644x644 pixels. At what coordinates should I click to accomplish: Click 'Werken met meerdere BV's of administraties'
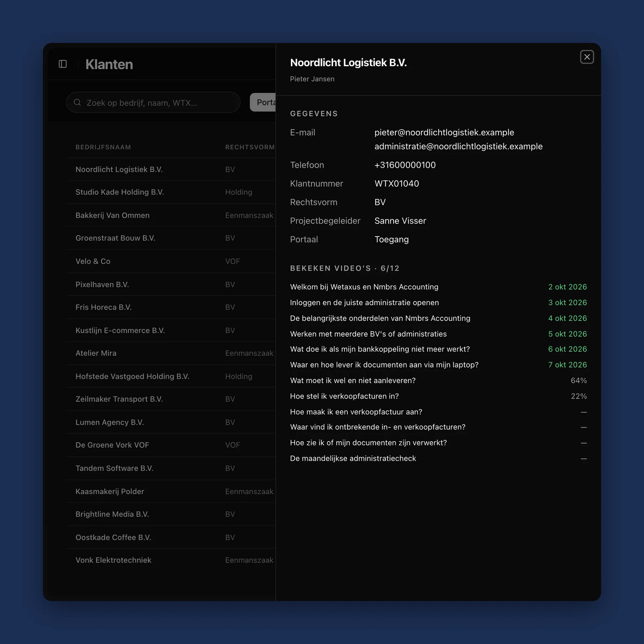tap(368, 334)
